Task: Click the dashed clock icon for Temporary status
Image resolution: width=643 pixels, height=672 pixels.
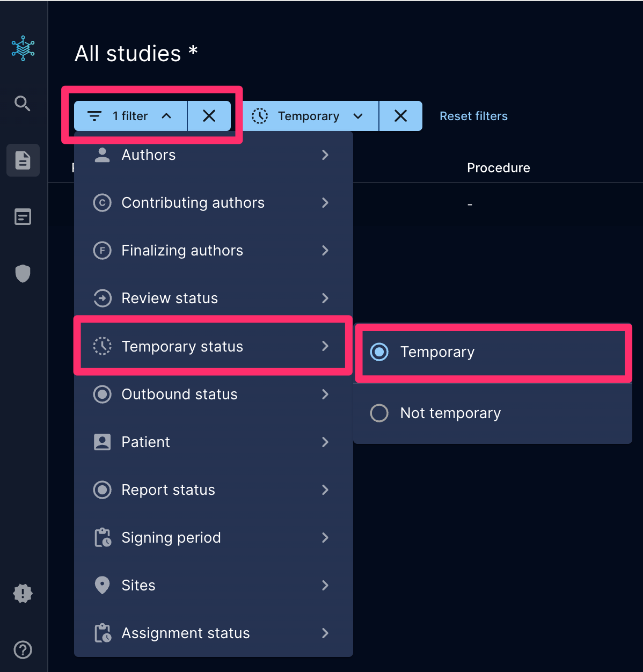Action: 102,346
